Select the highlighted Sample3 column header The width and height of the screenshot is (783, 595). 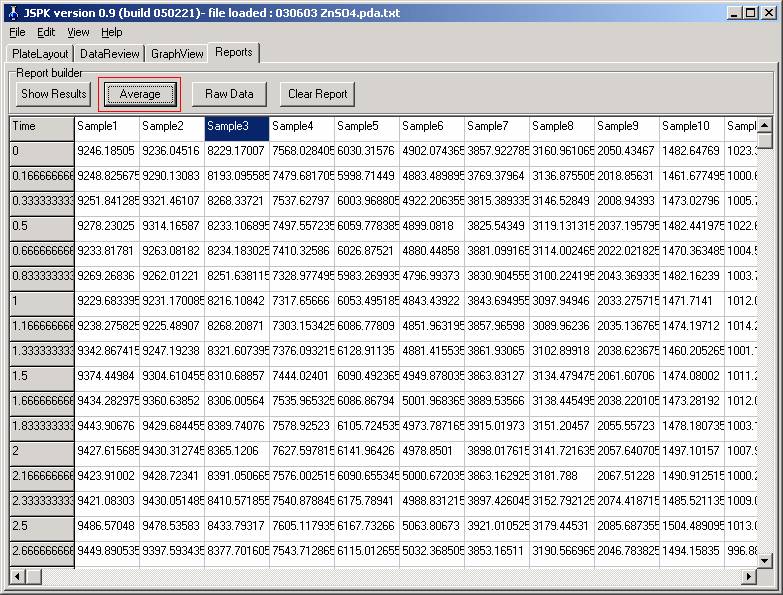[x=237, y=129]
